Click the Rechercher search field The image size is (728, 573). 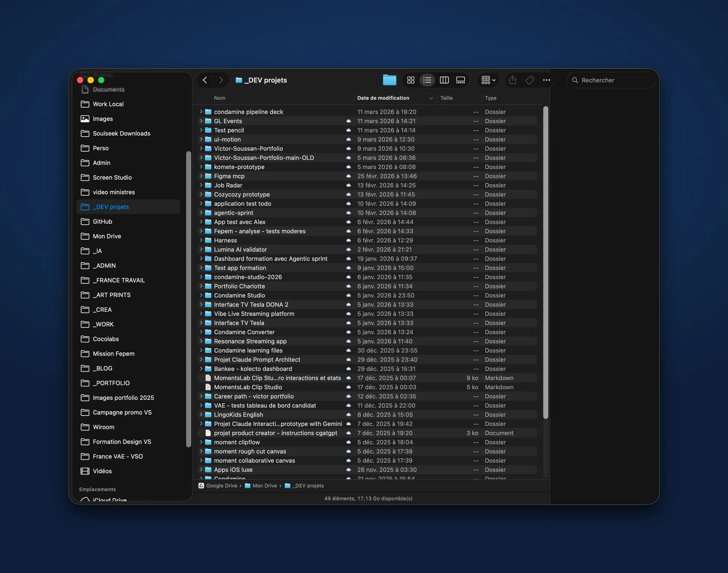point(612,80)
